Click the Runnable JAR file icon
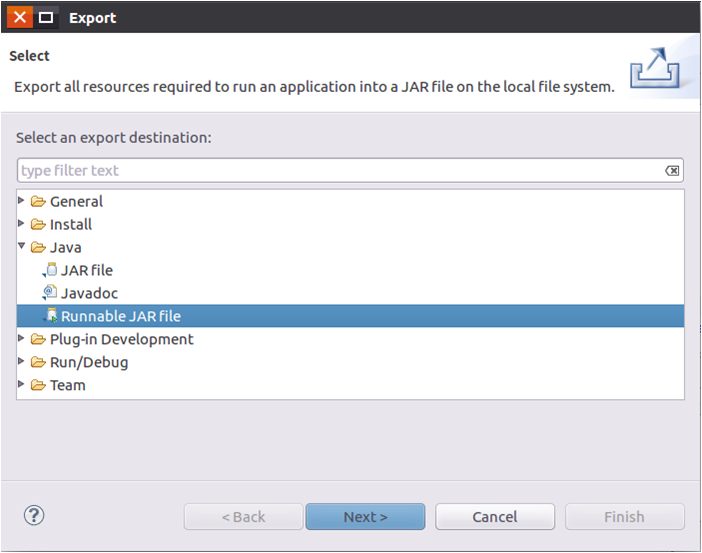The height and width of the screenshot is (553, 702). [50, 316]
